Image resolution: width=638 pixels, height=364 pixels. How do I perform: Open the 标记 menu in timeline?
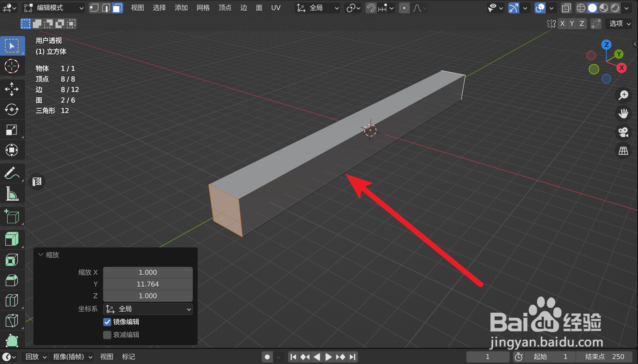point(128,357)
